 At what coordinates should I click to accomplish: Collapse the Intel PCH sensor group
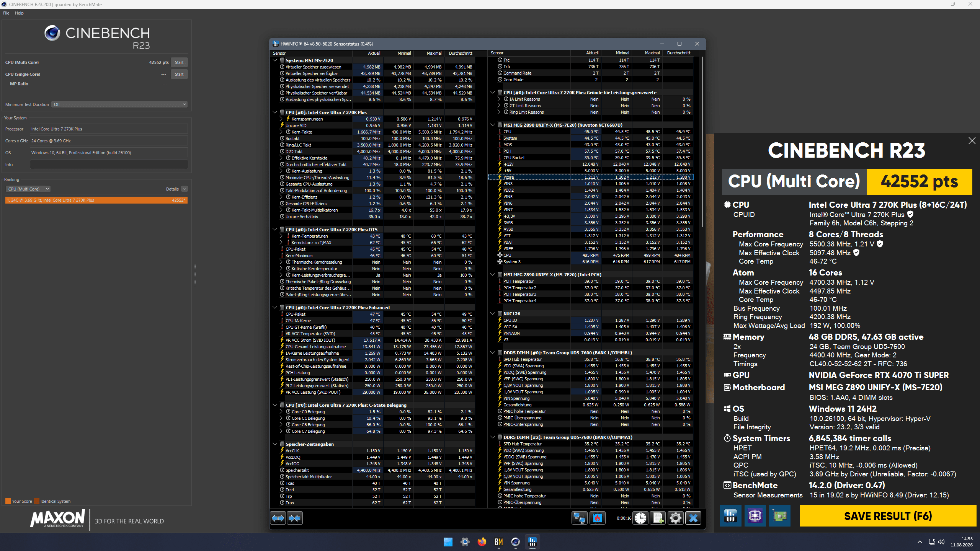(x=493, y=275)
